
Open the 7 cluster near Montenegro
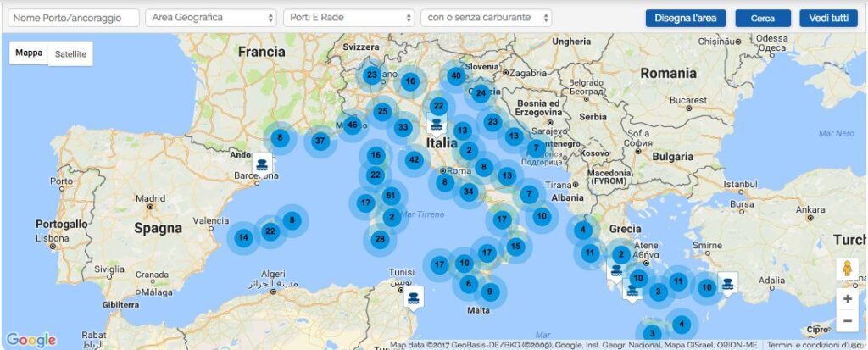(536, 147)
